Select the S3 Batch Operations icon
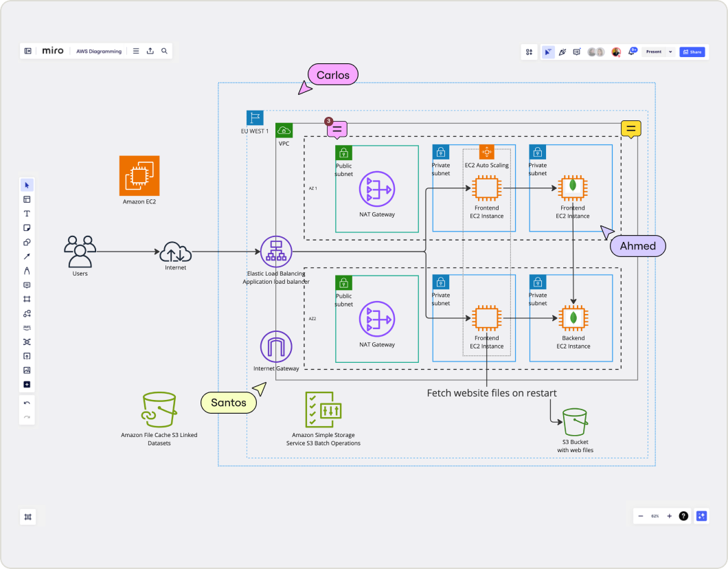The width and height of the screenshot is (728, 569). tap(323, 410)
